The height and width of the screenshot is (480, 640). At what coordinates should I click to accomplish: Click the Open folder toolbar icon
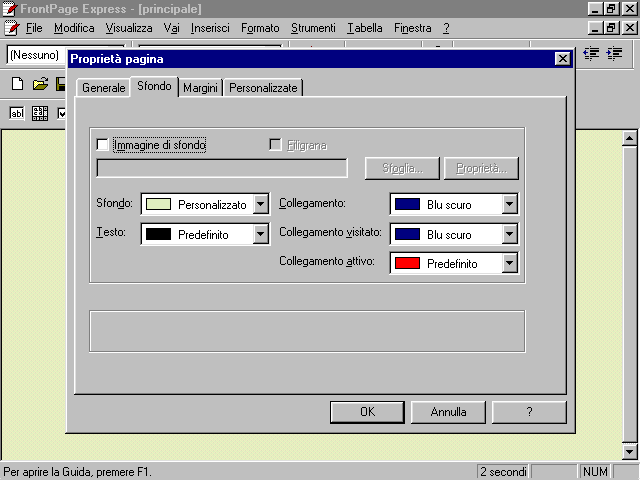coord(40,84)
